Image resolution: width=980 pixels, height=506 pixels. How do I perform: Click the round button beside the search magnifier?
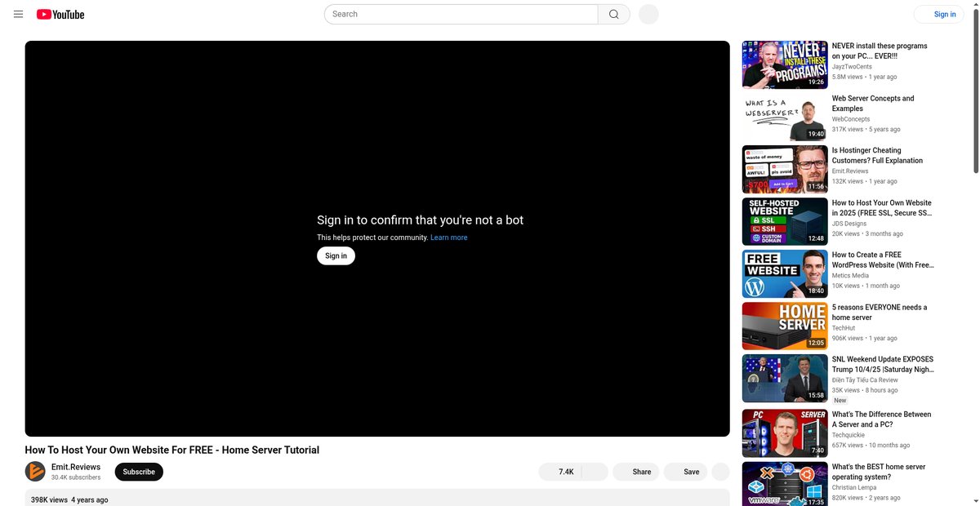tap(648, 14)
